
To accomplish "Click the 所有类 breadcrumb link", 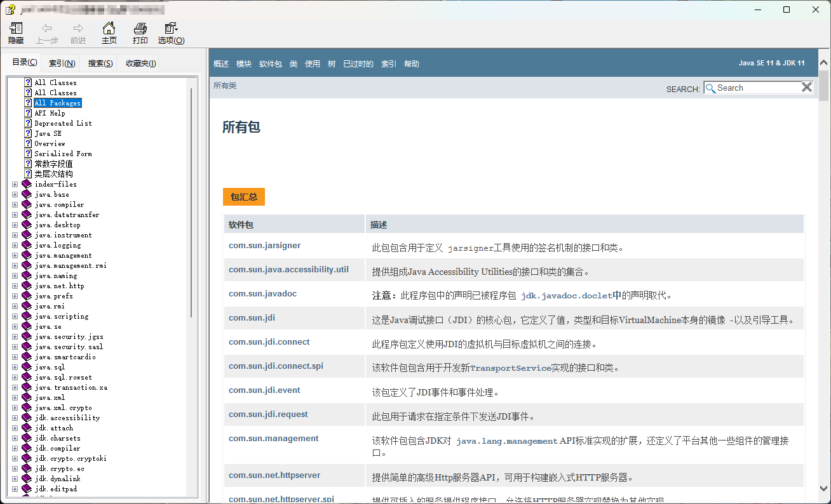I will (x=224, y=85).
